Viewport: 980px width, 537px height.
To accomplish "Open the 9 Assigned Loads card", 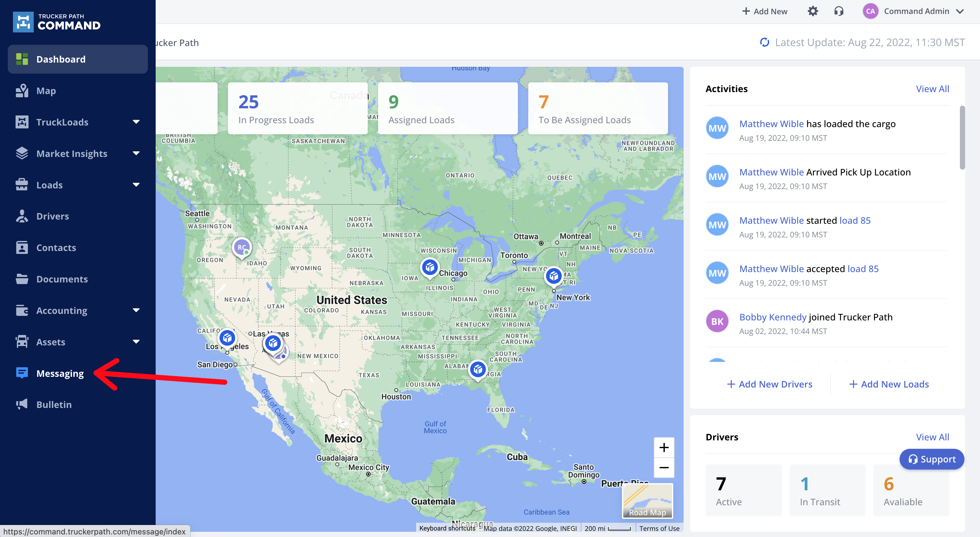I will pyautogui.click(x=448, y=108).
